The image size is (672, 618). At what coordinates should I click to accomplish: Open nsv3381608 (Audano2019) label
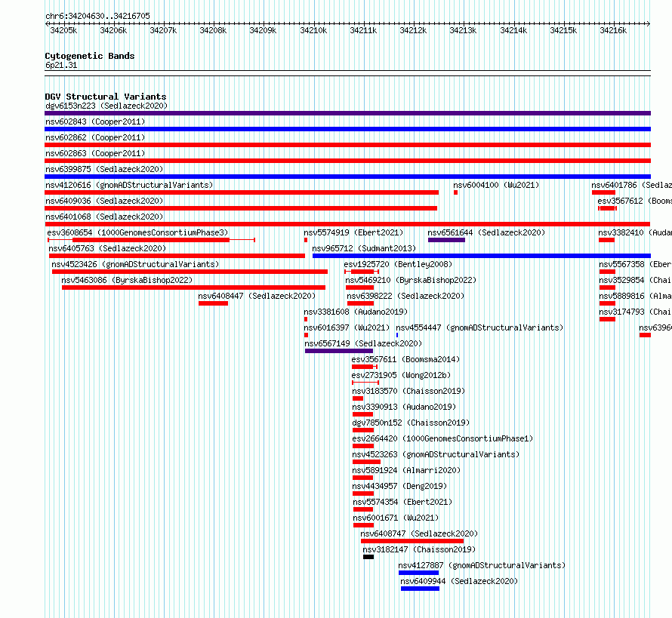point(356,312)
